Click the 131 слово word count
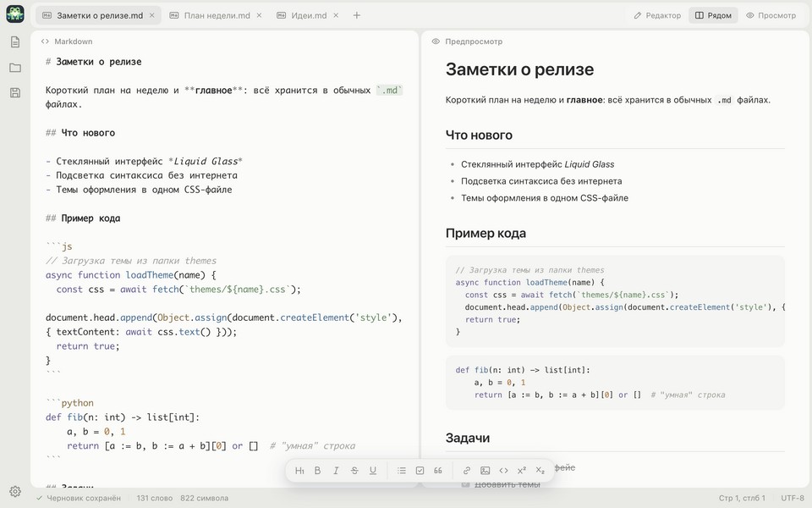Image resolution: width=812 pixels, height=508 pixels. point(154,498)
